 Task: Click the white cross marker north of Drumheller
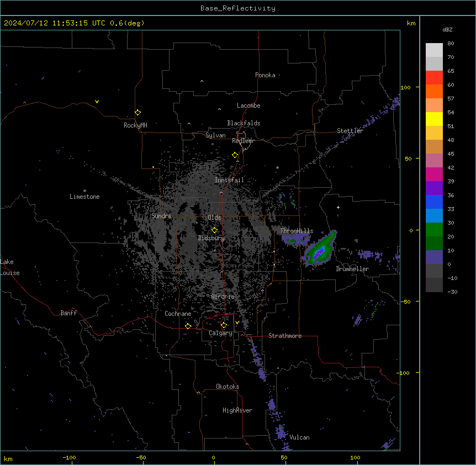pos(338,207)
